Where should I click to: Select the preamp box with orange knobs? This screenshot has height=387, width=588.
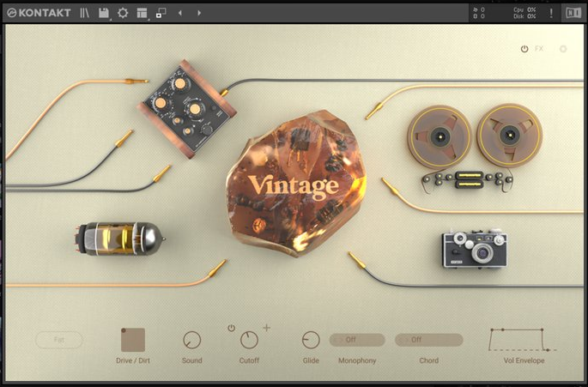pos(187,108)
